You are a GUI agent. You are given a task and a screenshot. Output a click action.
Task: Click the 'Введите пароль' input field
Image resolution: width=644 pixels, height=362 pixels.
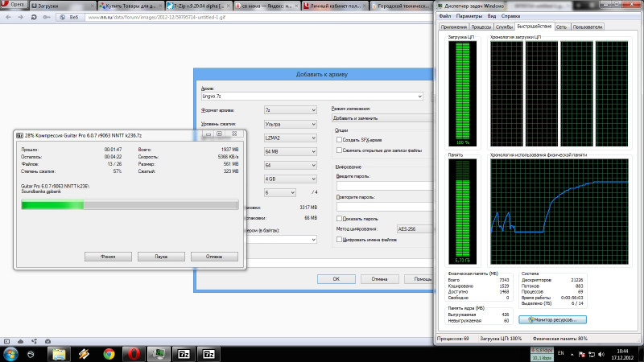tap(381, 185)
